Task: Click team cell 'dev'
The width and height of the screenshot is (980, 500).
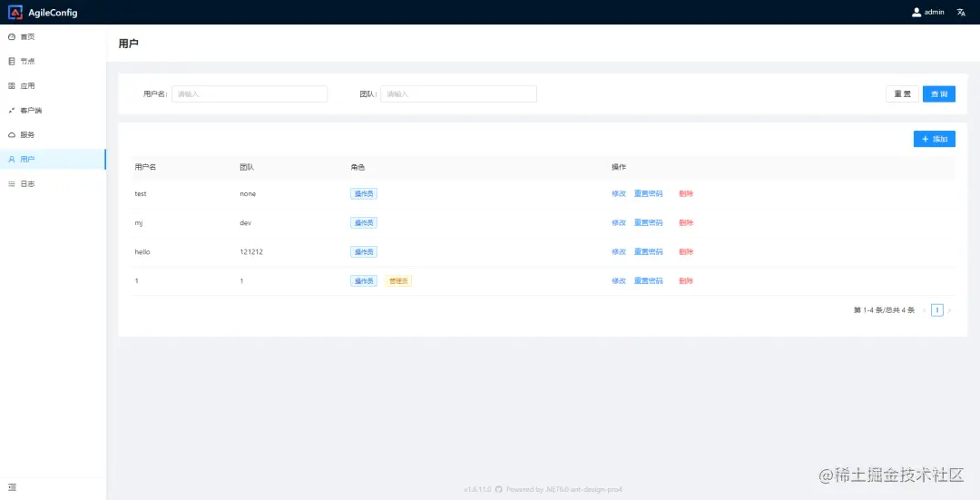Action: pyautogui.click(x=246, y=222)
